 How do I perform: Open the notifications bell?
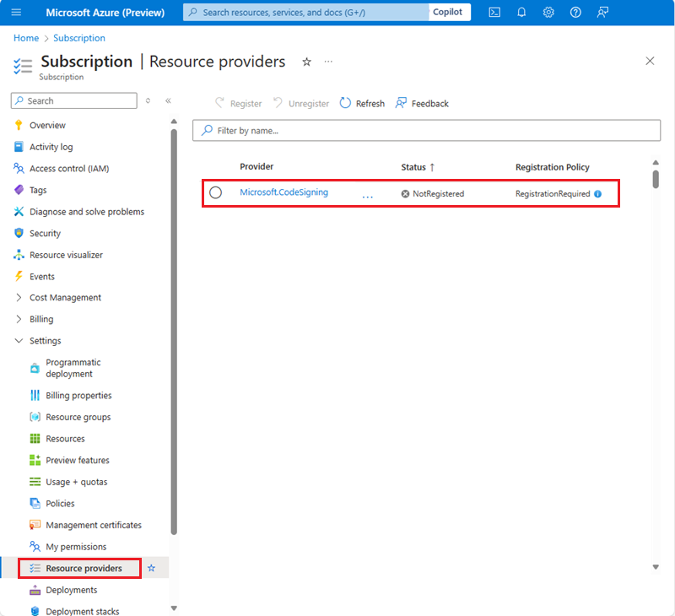point(521,12)
